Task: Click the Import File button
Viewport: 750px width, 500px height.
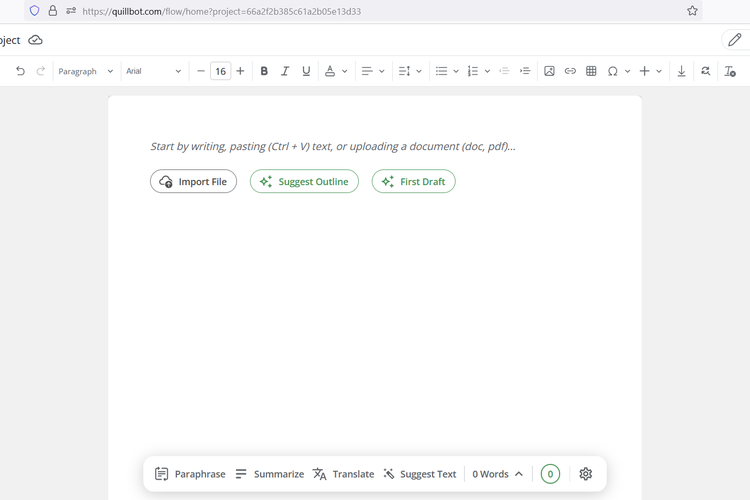Action: (x=194, y=181)
